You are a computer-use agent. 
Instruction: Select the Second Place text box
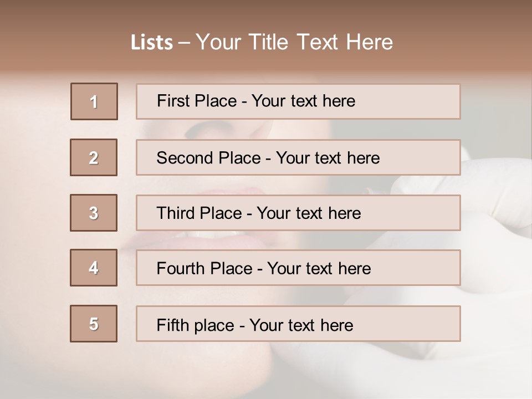coord(298,157)
